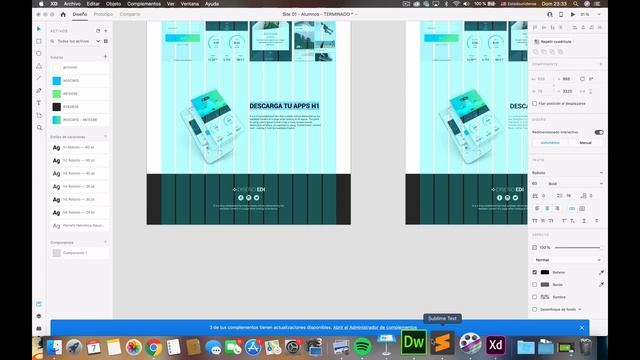
Task: Select DESCARGA TU APPS H1 heading text
Action: (x=284, y=106)
